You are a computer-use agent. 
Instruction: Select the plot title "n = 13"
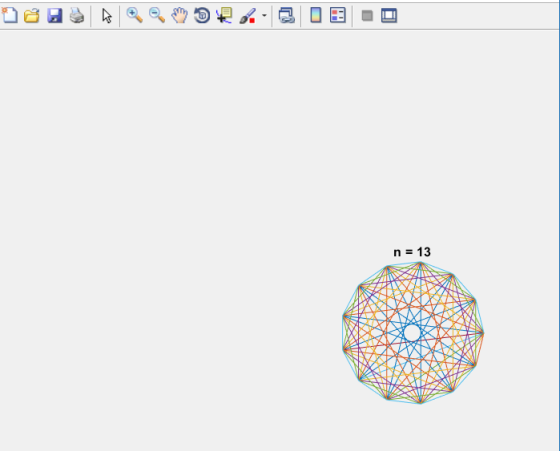coord(412,252)
